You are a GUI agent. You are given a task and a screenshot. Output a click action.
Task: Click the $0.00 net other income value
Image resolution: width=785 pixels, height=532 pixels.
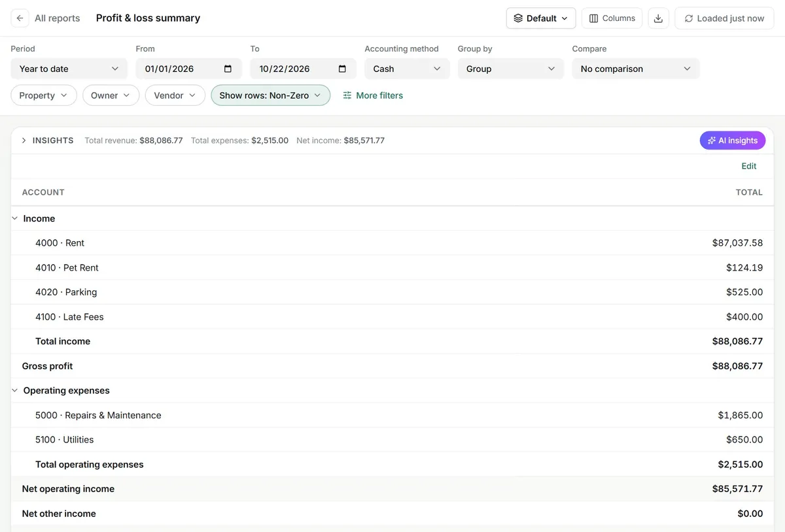(750, 514)
